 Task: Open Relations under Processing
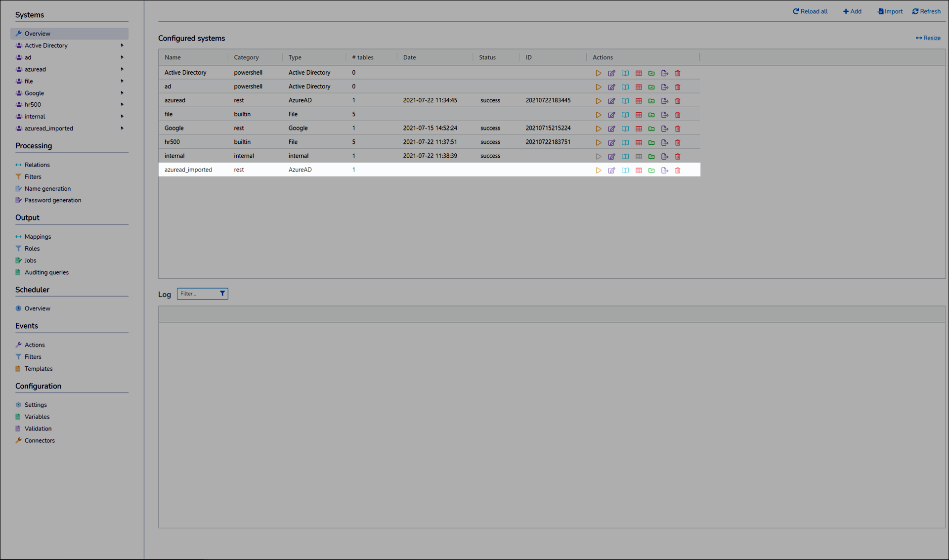point(37,165)
